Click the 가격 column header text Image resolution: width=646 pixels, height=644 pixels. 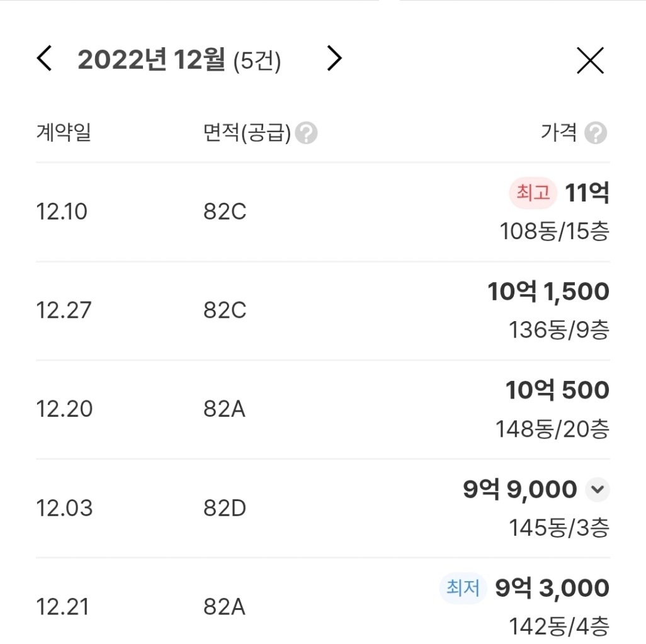pyautogui.click(x=558, y=132)
